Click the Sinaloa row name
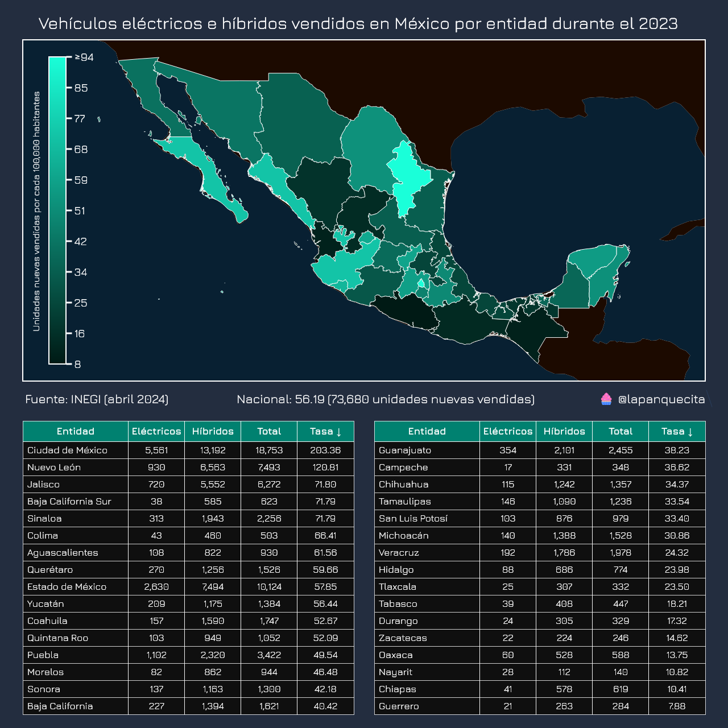Screen dimensions: 728x728 (44, 518)
